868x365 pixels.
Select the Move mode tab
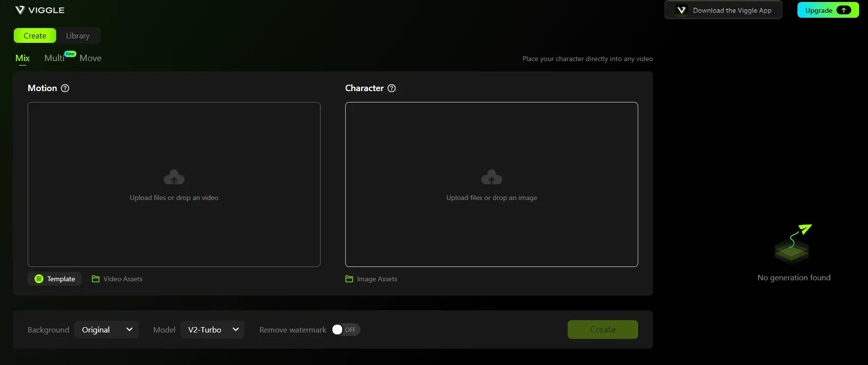tap(90, 58)
